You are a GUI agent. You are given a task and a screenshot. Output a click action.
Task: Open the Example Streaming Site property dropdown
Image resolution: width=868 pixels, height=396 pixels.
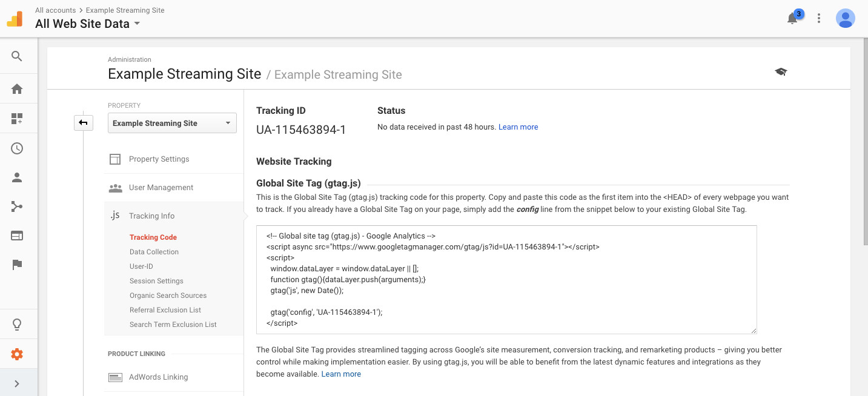click(172, 123)
